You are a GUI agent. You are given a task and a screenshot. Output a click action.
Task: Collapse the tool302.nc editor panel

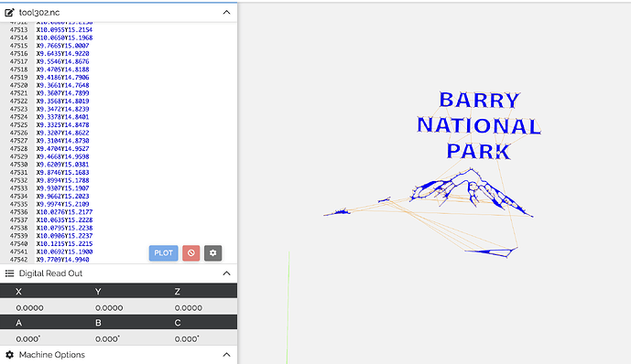[x=226, y=13]
